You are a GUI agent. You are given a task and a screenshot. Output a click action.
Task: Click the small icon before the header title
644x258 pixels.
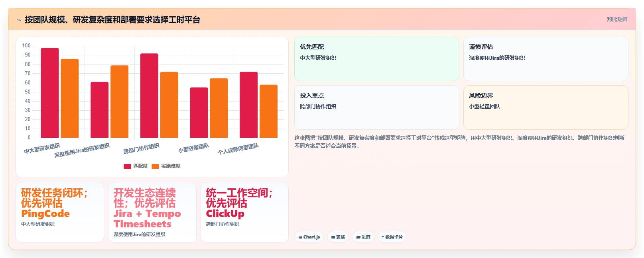[x=19, y=20]
